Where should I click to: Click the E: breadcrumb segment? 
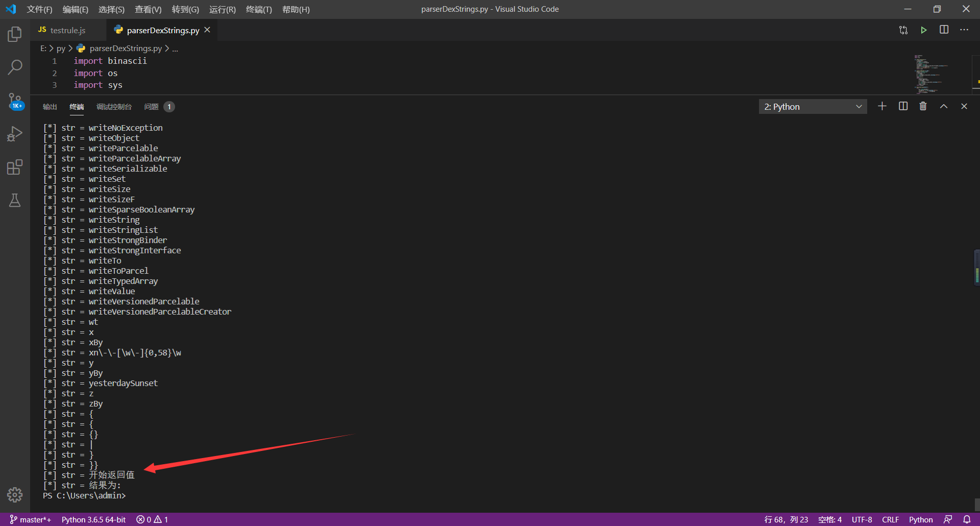(x=43, y=49)
